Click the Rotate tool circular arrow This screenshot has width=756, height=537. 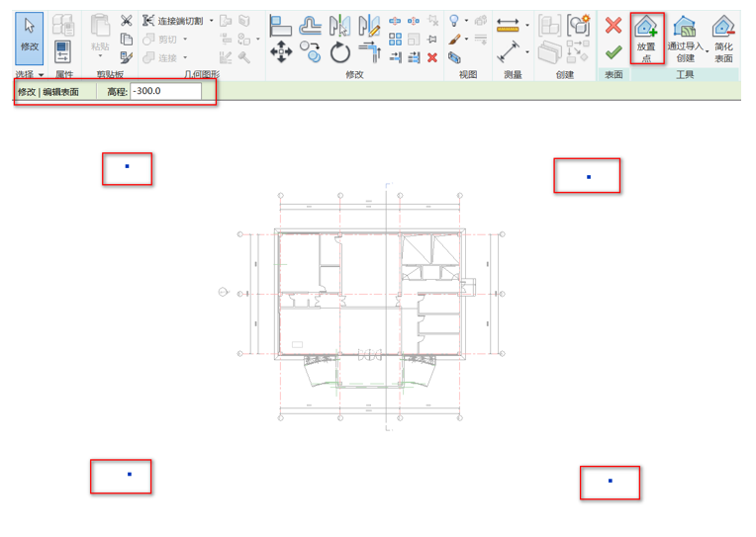(x=340, y=52)
